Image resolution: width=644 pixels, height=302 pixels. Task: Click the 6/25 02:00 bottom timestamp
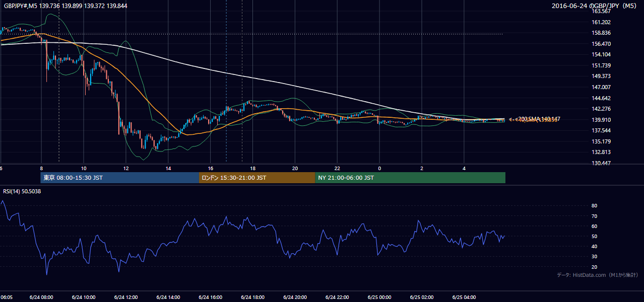pyautogui.click(x=422, y=297)
